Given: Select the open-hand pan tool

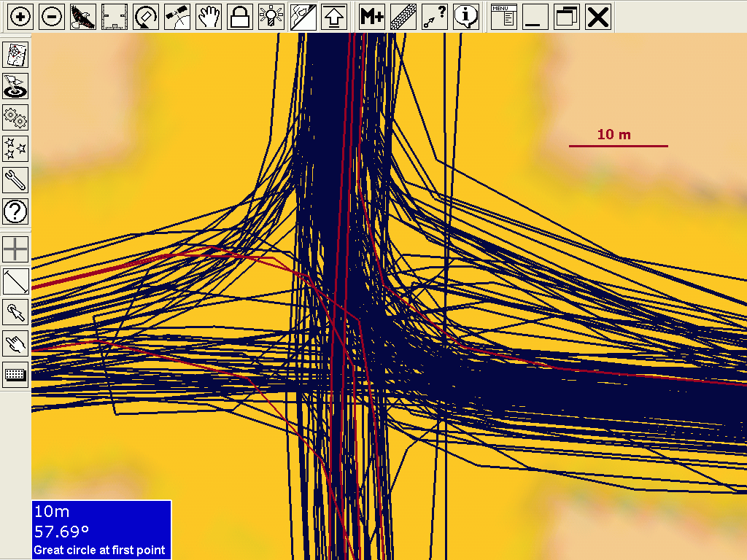Looking at the screenshot, I should click(209, 17).
